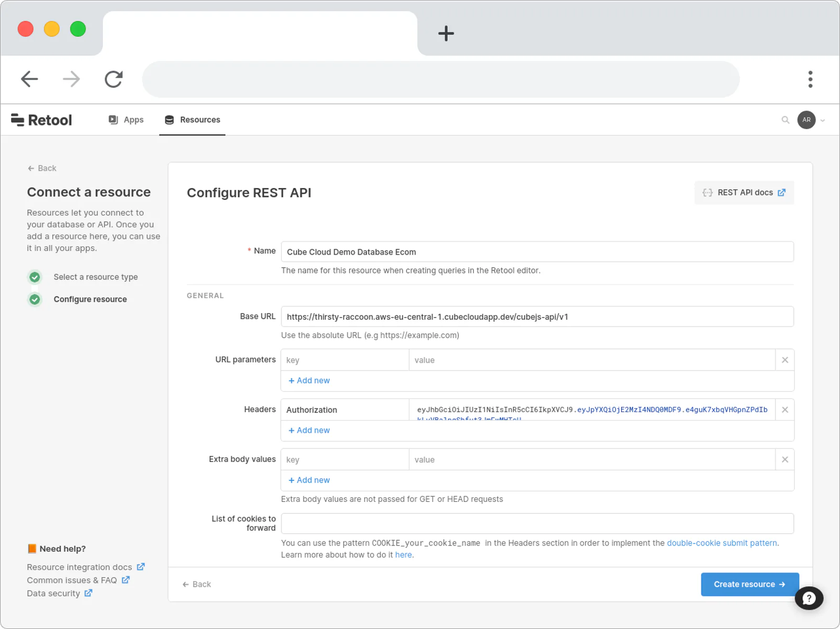The width and height of the screenshot is (840, 629).
Task: Select the 'Configure resource' step
Action: click(90, 299)
